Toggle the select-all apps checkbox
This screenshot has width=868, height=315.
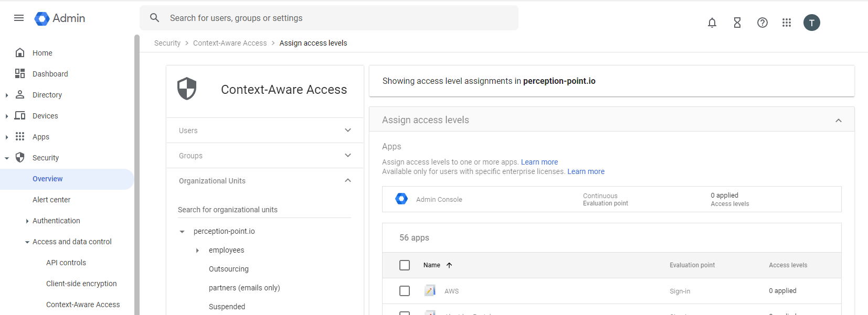click(x=405, y=265)
